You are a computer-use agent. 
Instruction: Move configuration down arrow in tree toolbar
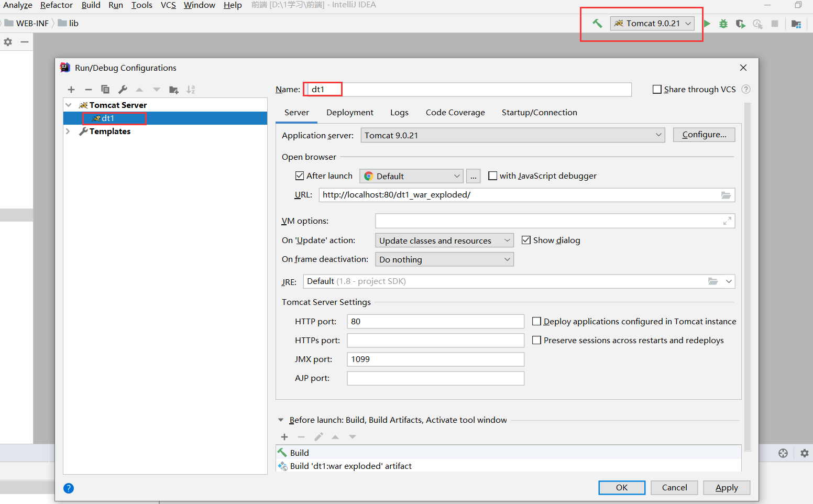pyautogui.click(x=157, y=90)
